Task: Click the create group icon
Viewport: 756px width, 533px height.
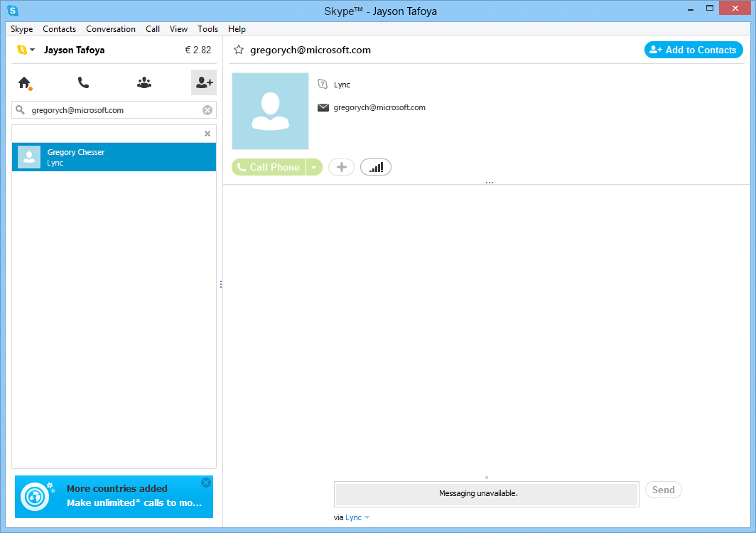Action: pyautogui.click(x=144, y=83)
